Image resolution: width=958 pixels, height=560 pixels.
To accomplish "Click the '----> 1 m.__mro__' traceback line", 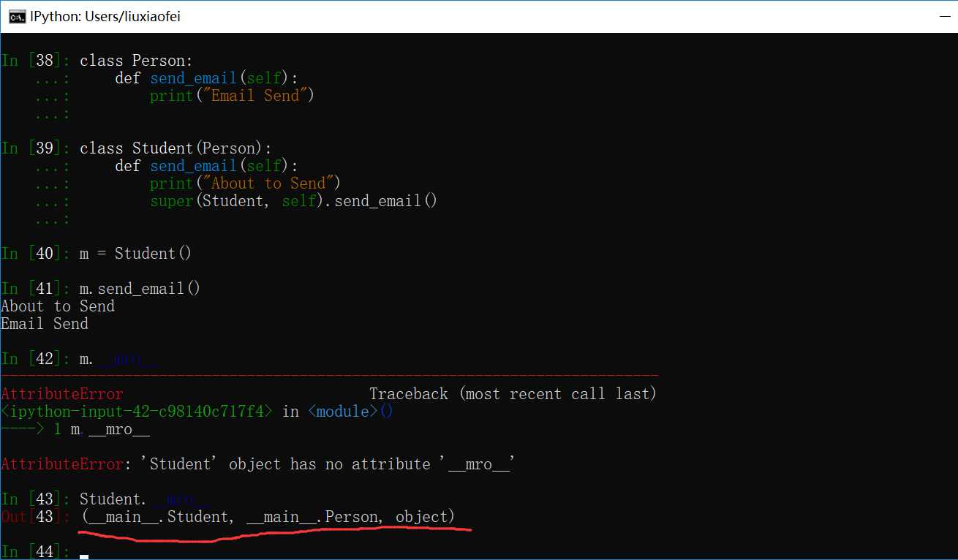I will point(75,429).
